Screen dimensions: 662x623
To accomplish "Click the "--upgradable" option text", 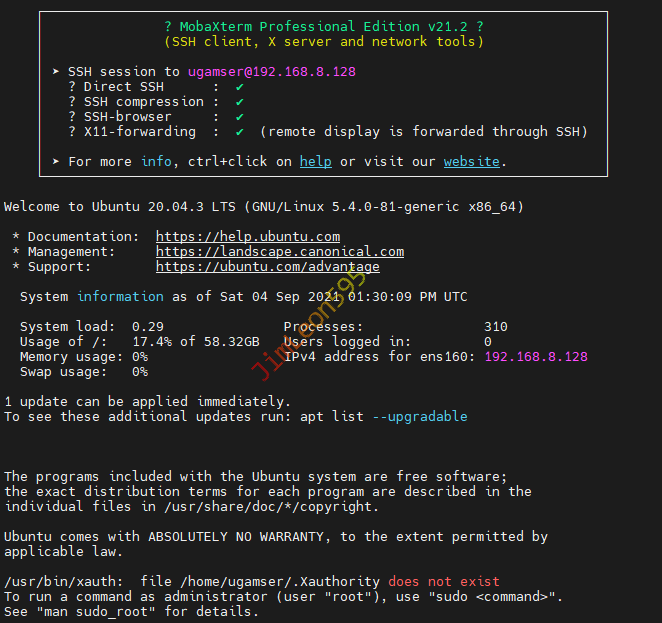I will (420, 416).
